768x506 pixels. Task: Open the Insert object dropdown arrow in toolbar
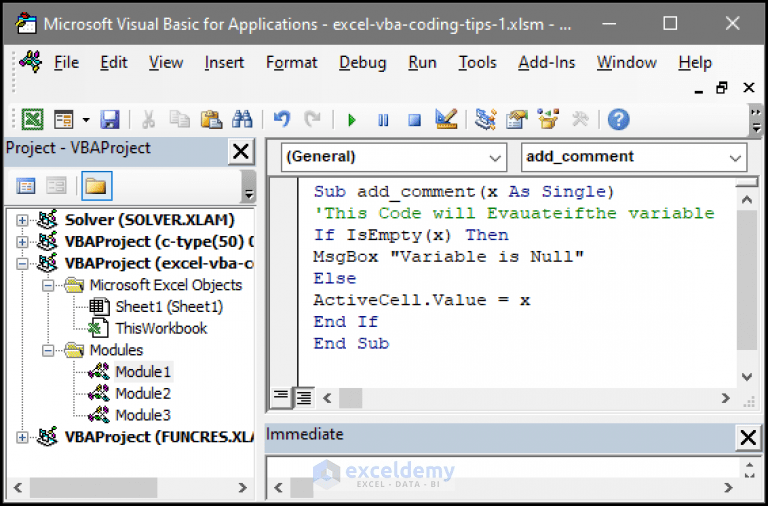[x=86, y=120]
